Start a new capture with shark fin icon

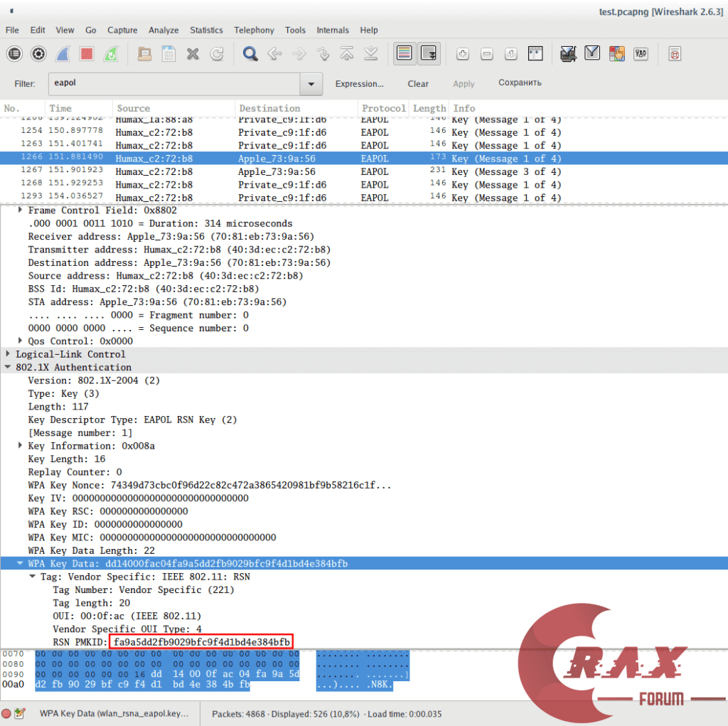pyautogui.click(x=63, y=54)
